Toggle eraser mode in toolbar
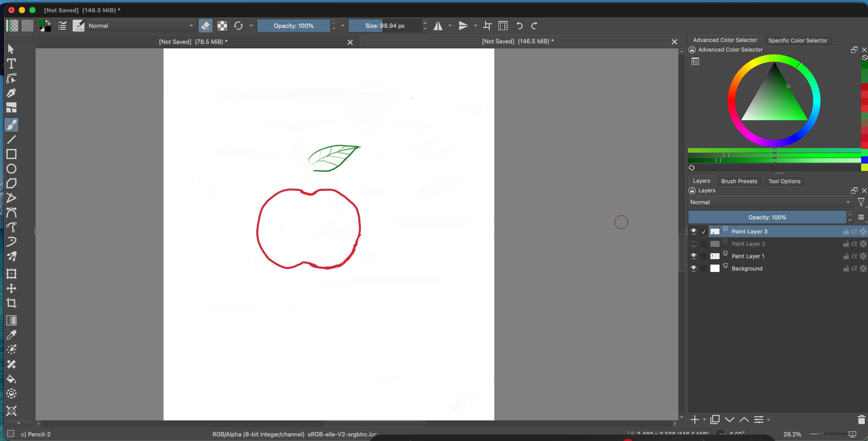 coord(206,26)
